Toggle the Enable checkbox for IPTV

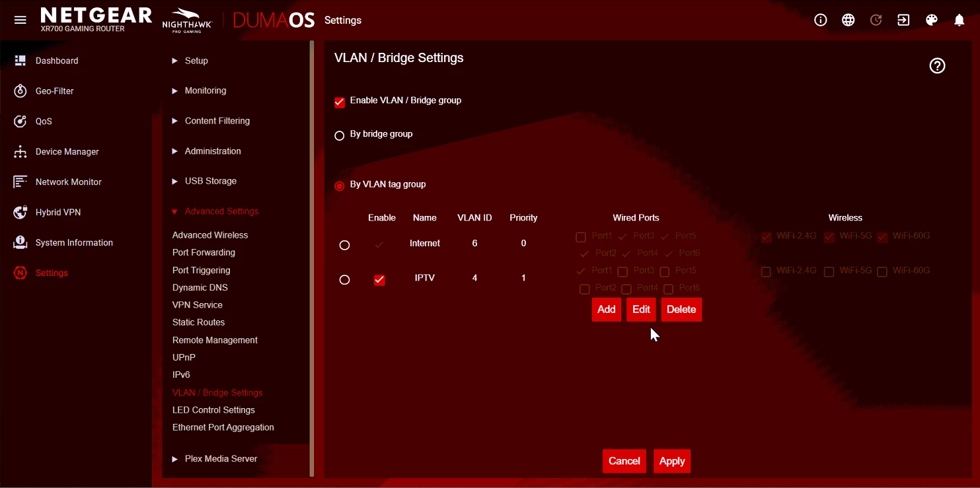click(379, 280)
